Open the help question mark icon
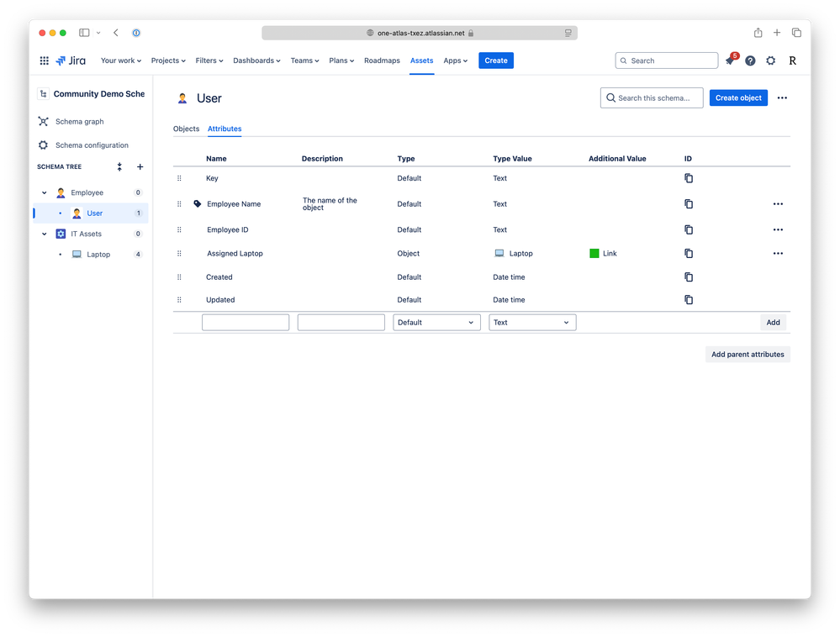 (x=750, y=61)
